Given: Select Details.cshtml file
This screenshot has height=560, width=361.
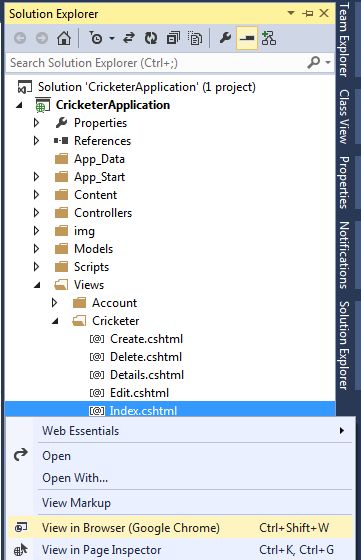Looking at the screenshot, I should click(x=147, y=375).
